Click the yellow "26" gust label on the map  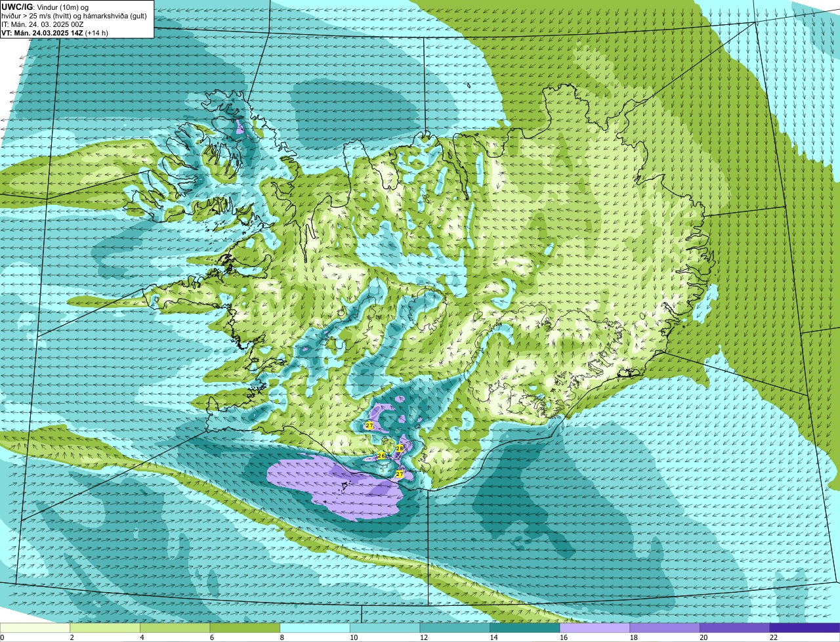point(381,455)
